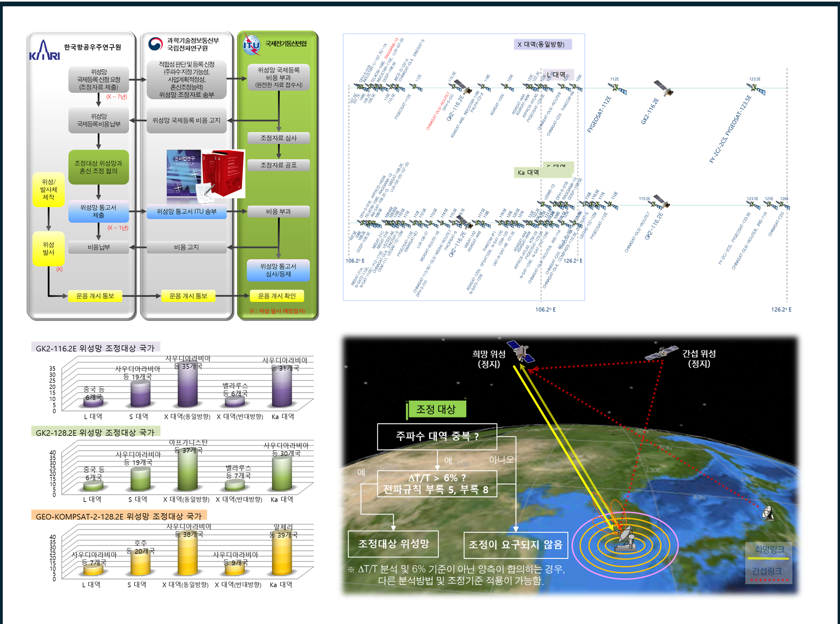The height and width of the screenshot is (624, 840).
Task: Click the blue 위성망 통고서 제출 box
Action: [x=98, y=211]
